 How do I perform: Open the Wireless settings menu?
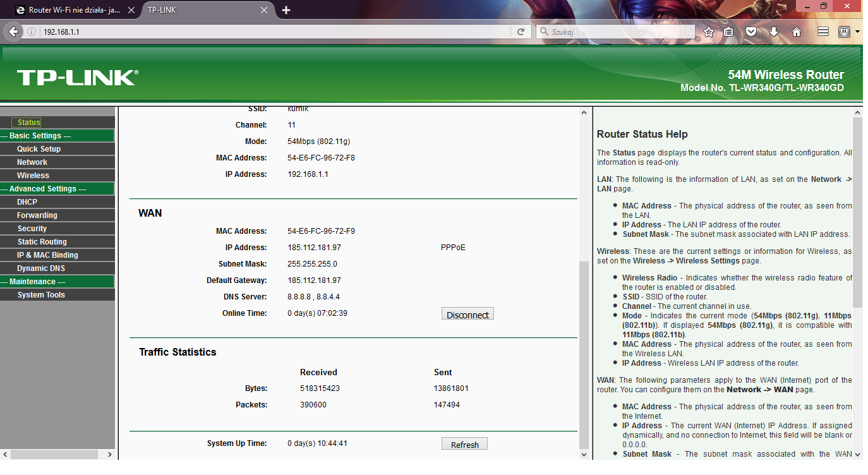[33, 176]
